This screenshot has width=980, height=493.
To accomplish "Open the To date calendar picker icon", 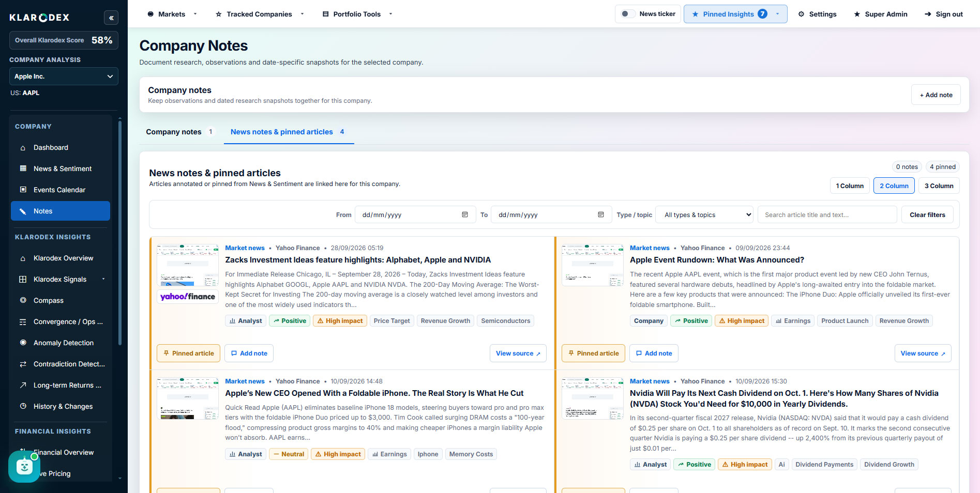I will (601, 214).
